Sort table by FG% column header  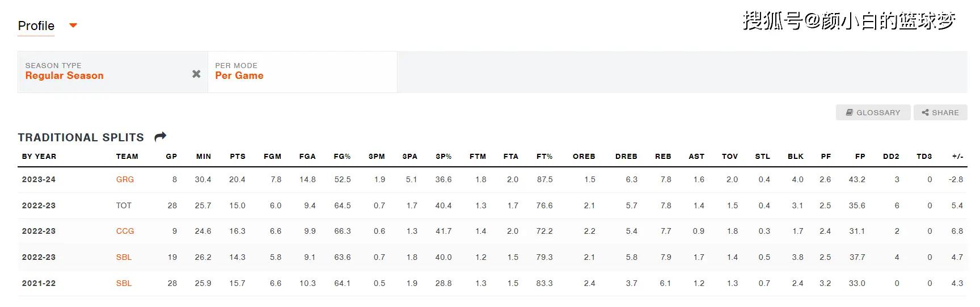(342, 156)
